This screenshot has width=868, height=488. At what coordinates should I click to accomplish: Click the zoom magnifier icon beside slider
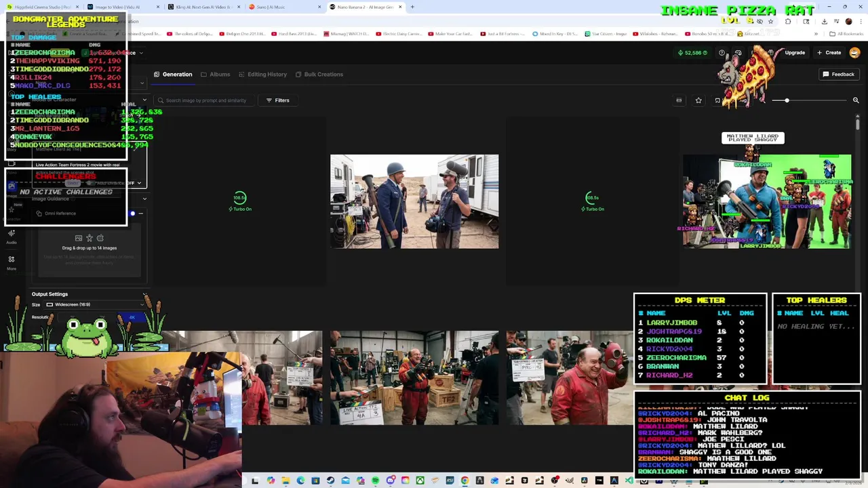[856, 100]
